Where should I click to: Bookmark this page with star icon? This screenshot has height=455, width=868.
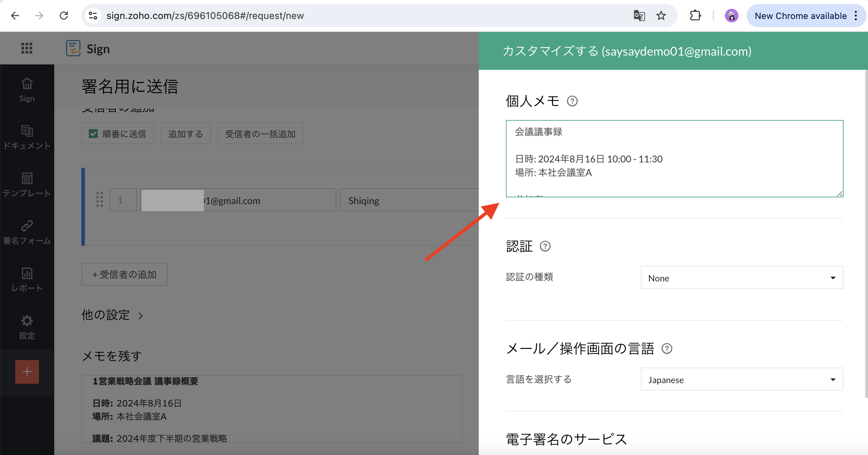point(661,16)
